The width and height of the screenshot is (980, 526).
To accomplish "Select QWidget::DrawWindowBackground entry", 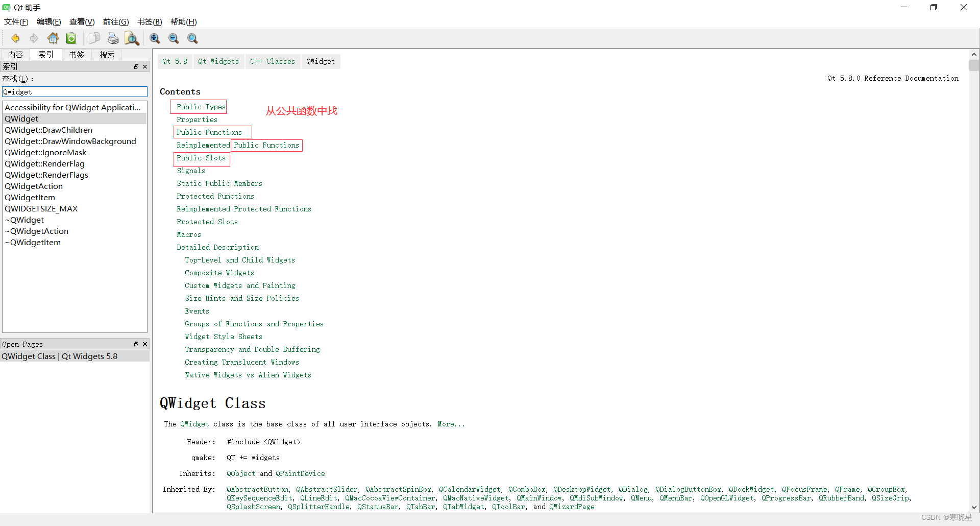I will (75, 141).
